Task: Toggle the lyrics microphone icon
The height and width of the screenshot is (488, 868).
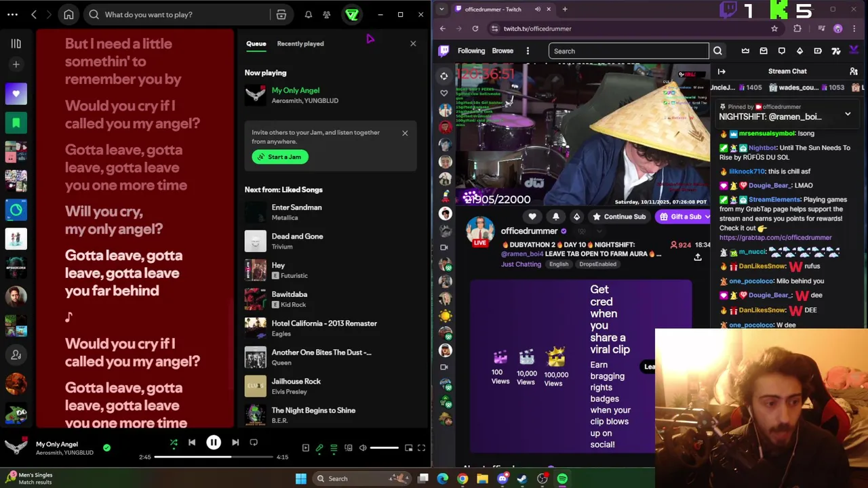Action: coord(319,448)
